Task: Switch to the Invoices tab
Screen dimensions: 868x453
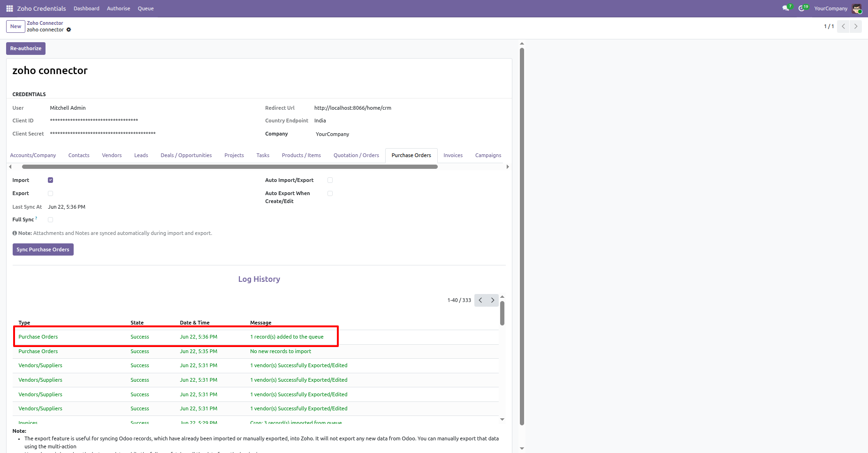Action: (x=453, y=155)
